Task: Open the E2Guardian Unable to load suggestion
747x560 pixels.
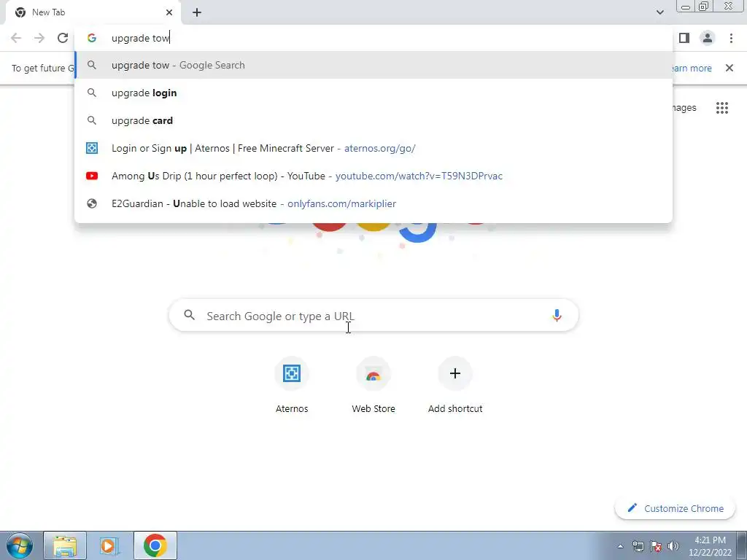Action: point(373,203)
